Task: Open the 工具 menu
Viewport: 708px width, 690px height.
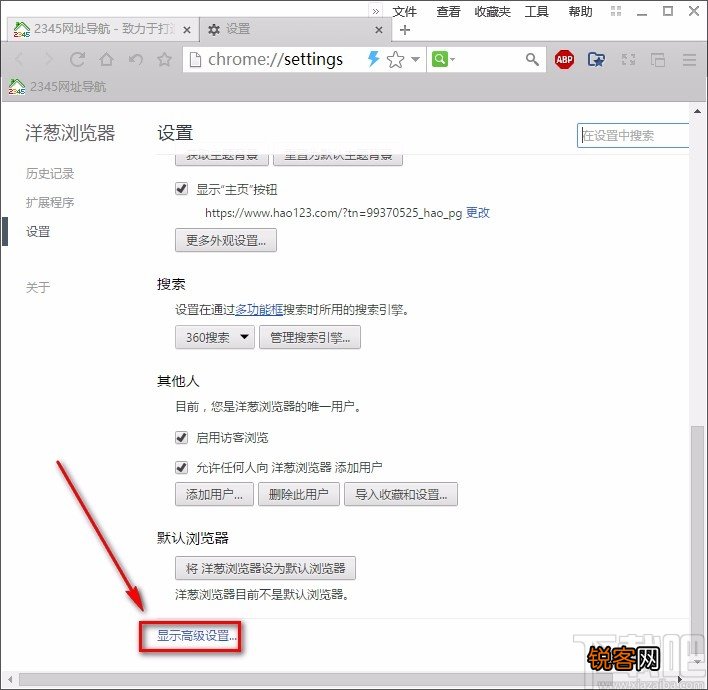Action: 536,11
